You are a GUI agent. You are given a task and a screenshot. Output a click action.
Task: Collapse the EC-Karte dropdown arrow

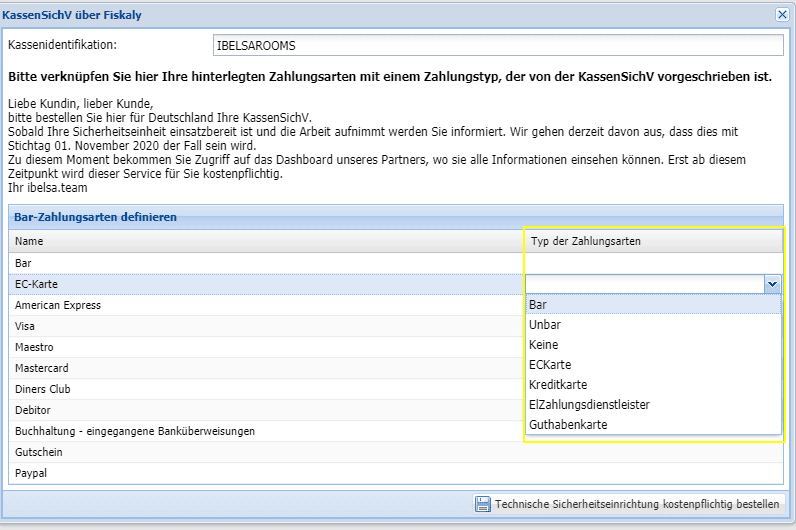click(x=772, y=284)
